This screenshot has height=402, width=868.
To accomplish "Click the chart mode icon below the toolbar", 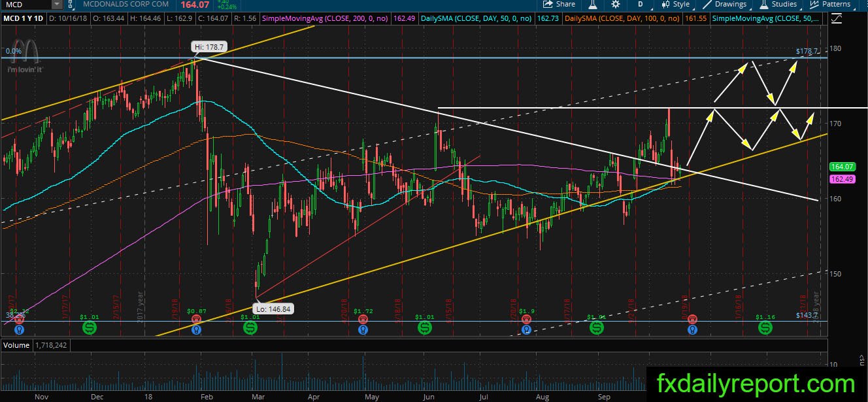I will click(x=837, y=19).
